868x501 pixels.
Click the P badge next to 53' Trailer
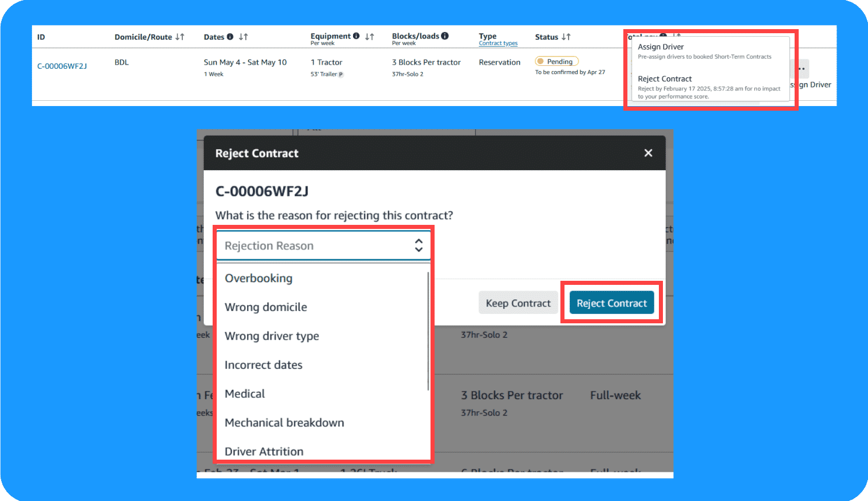340,73
